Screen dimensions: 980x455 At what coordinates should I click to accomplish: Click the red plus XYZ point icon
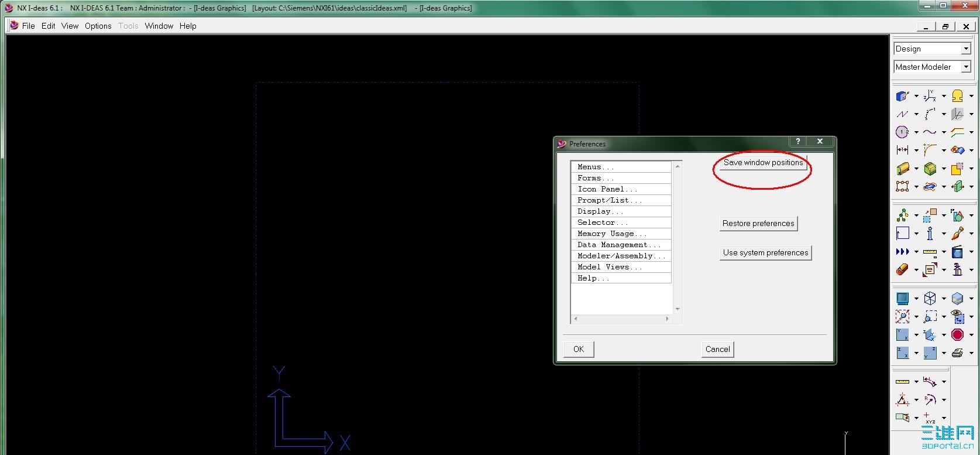click(x=930, y=418)
